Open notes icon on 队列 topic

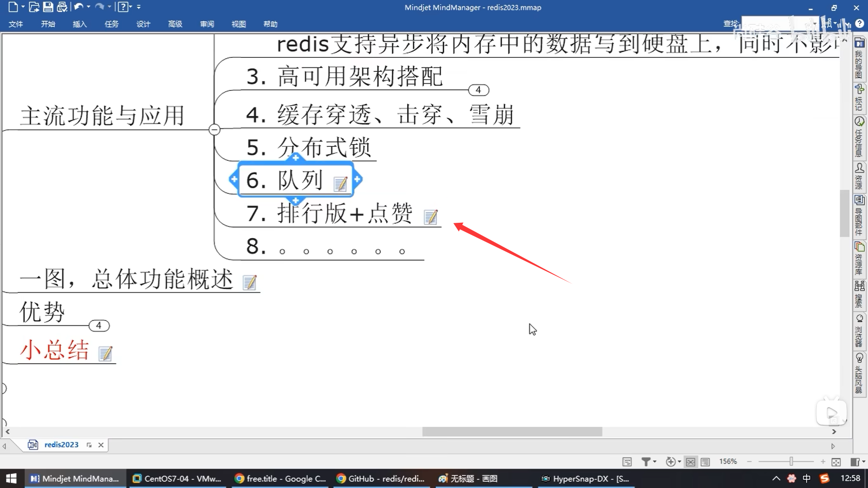pos(340,183)
